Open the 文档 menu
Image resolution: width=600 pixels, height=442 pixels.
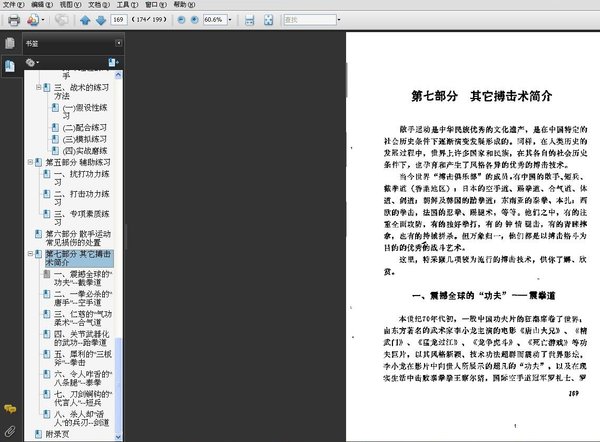tap(99, 5)
